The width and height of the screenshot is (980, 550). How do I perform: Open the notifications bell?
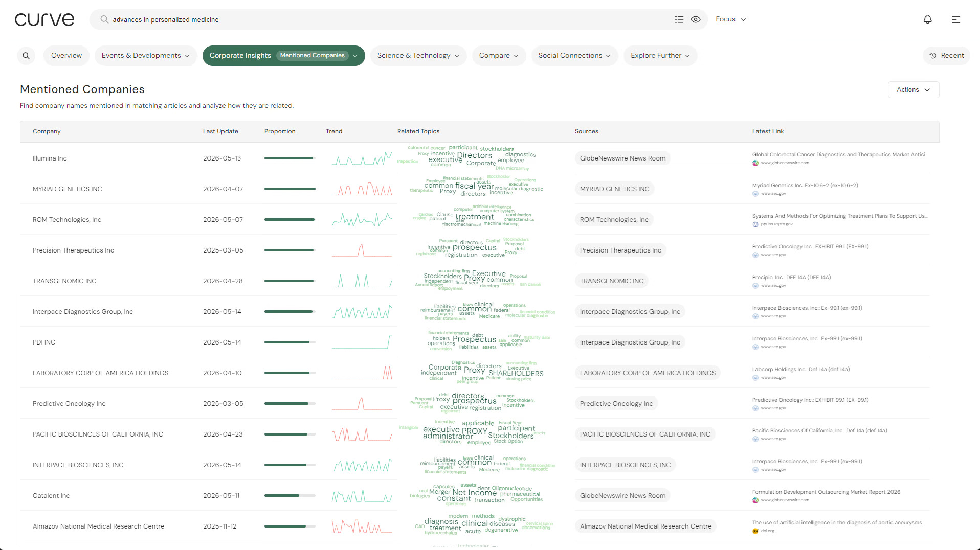click(x=927, y=19)
